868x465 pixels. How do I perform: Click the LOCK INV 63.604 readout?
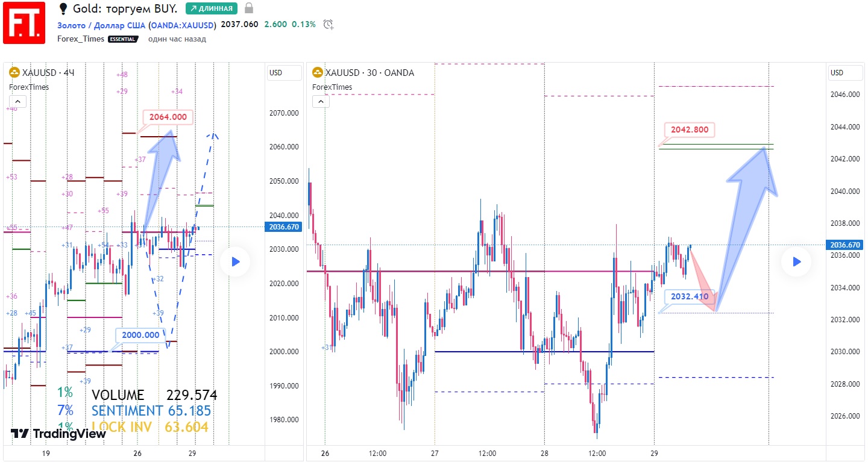(x=150, y=427)
